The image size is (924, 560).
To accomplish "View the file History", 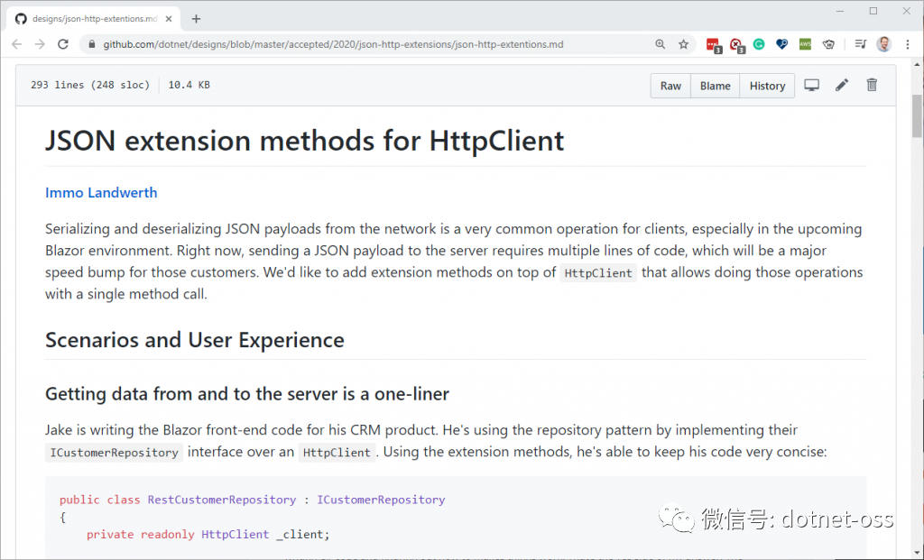I will pos(767,86).
